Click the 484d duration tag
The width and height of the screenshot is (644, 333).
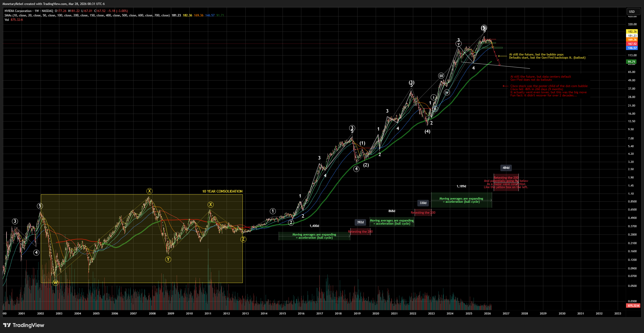coord(506,168)
